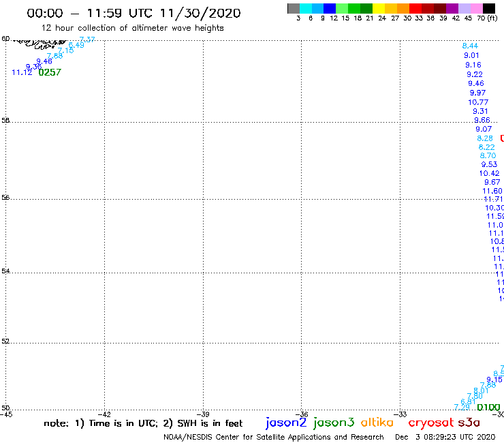Click the latitude axis label 54
The height and width of the screenshot is (443, 504).
(x=5, y=271)
